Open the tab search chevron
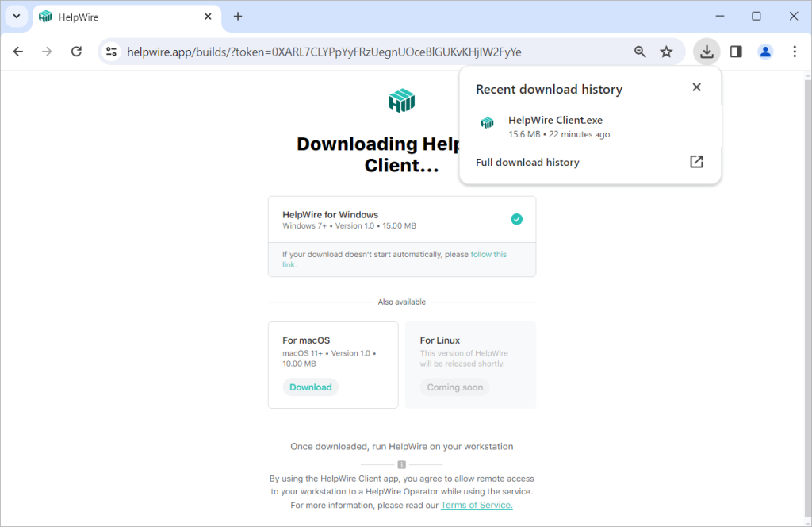The image size is (812, 527). pos(16,16)
